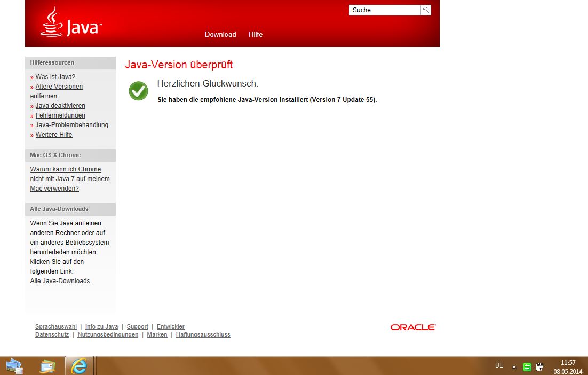588x375 pixels.
Task: Show hidden system tray icons arrow
Action: pyautogui.click(x=514, y=367)
